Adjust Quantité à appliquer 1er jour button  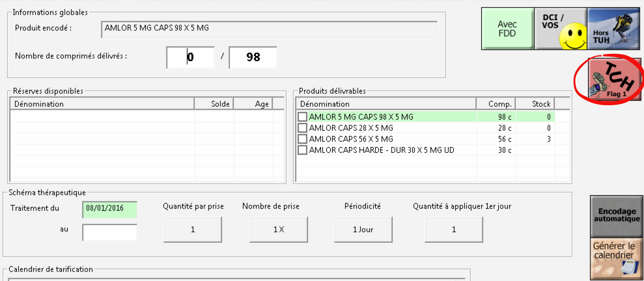454,230
